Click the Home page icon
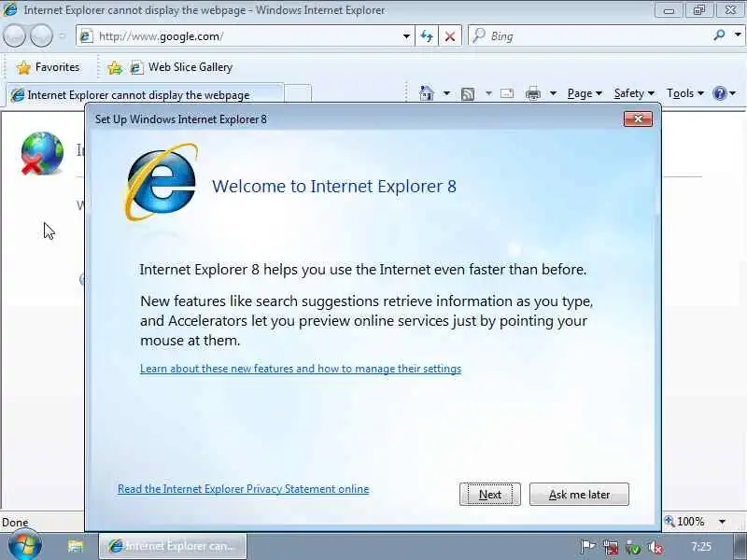The height and width of the screenshot is (560, 747). tap(427, 93)
